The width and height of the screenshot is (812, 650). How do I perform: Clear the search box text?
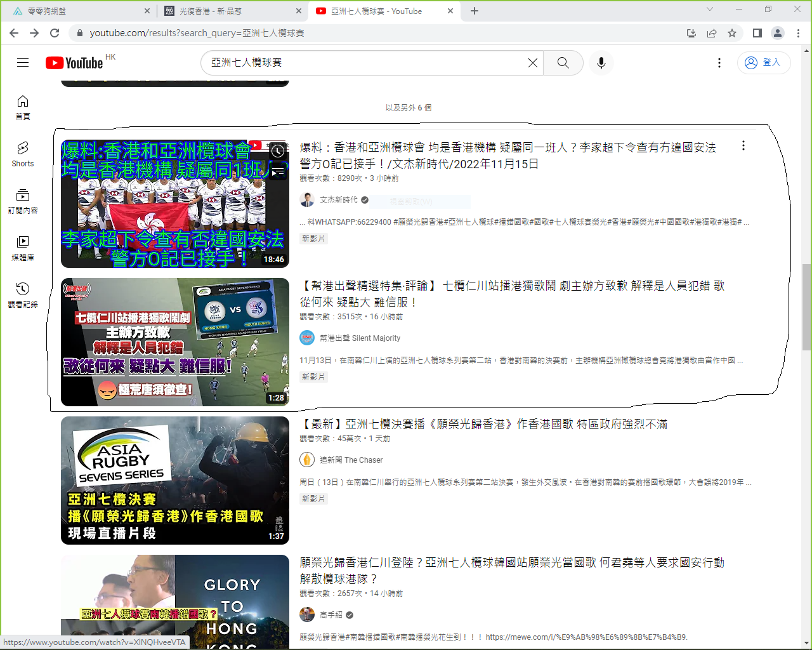click(533, 62)
